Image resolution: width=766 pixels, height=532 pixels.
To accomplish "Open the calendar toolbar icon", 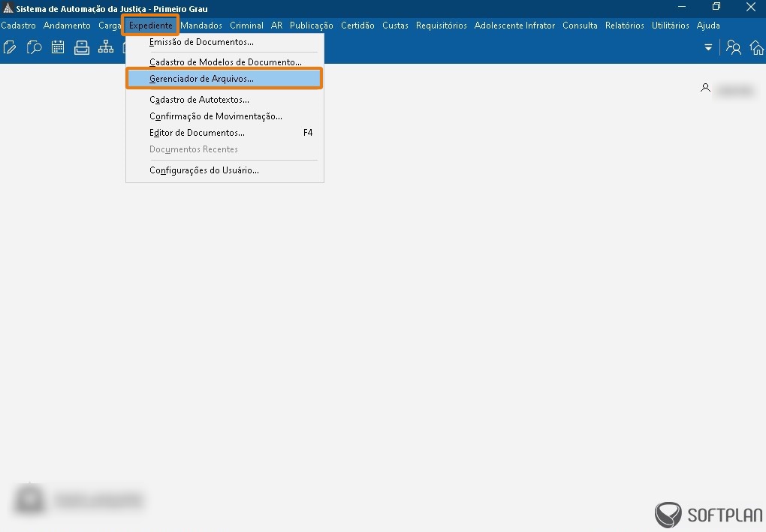I will coord(58,47).
